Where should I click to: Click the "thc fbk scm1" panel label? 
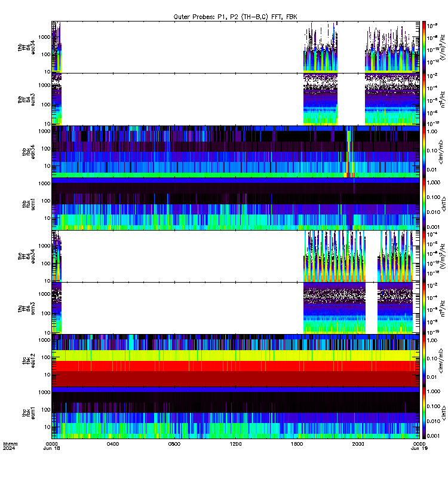(x=29, y=413)
